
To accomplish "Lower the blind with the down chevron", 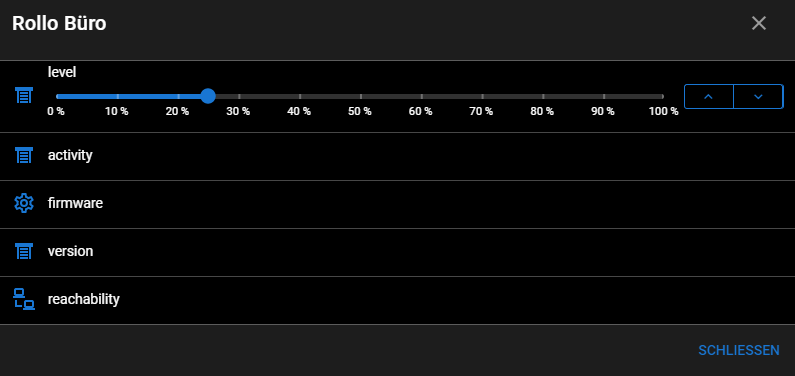I will pyautogui.click(x=758, y=96).
